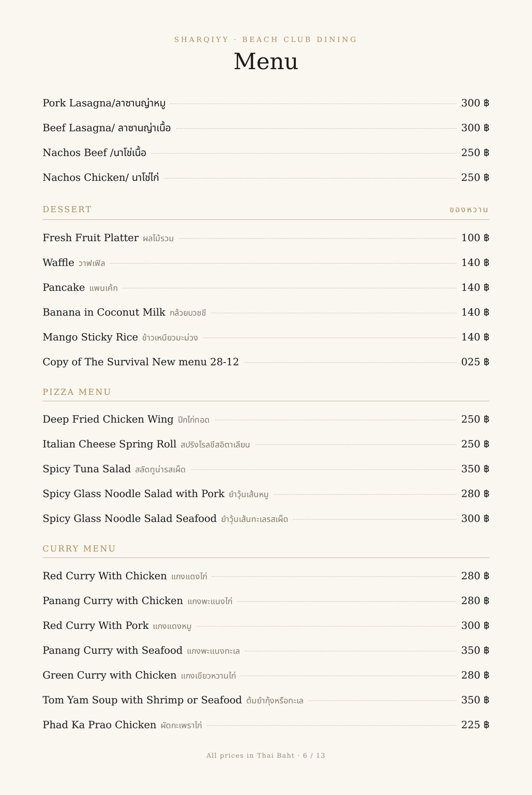Image resolution: width=532 pixels, height=795 pixels.
Task: Click the Menu page title
Action: pos(266,61)
